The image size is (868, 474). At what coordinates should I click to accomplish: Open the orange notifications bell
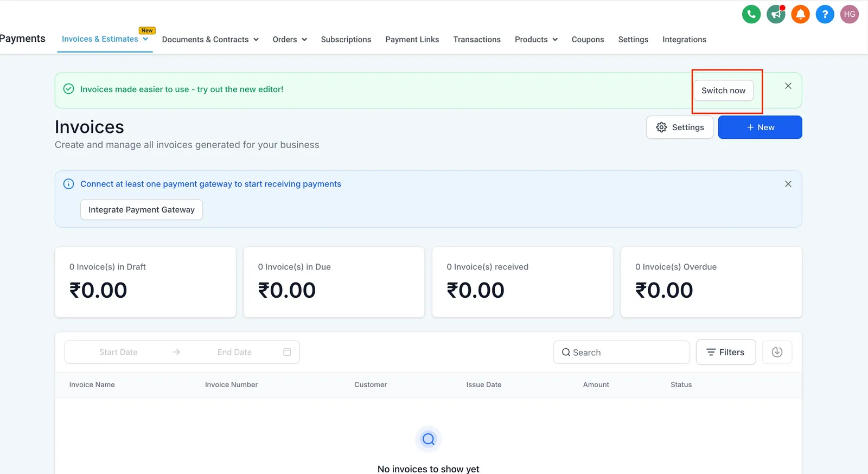800,14
